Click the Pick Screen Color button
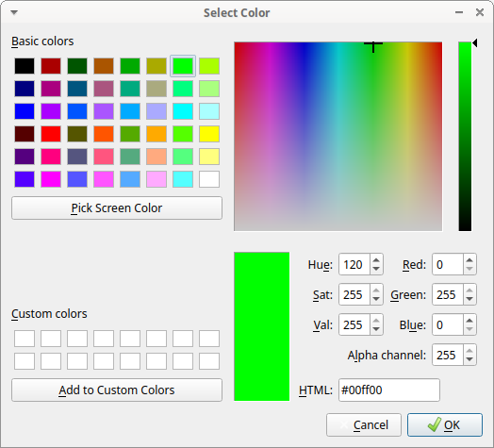 [117, 208]
